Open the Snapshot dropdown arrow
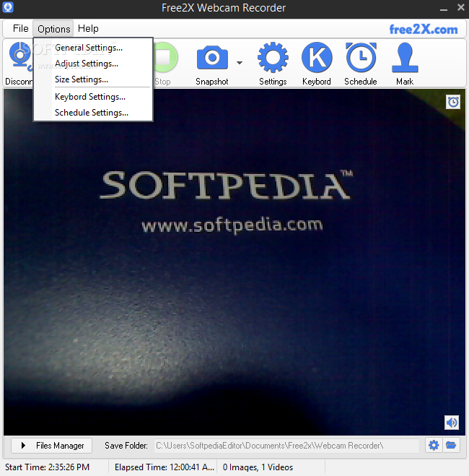 click(240, 63)
